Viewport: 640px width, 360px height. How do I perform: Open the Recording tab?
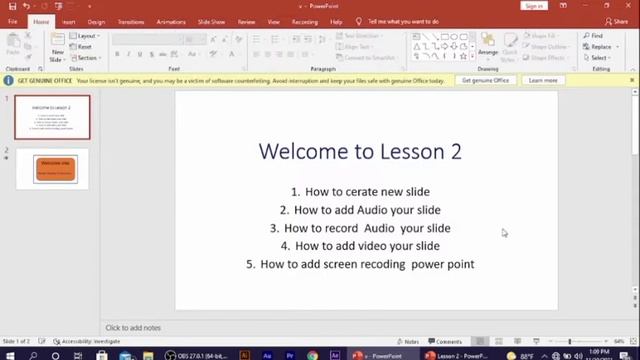tap(305, 22)
